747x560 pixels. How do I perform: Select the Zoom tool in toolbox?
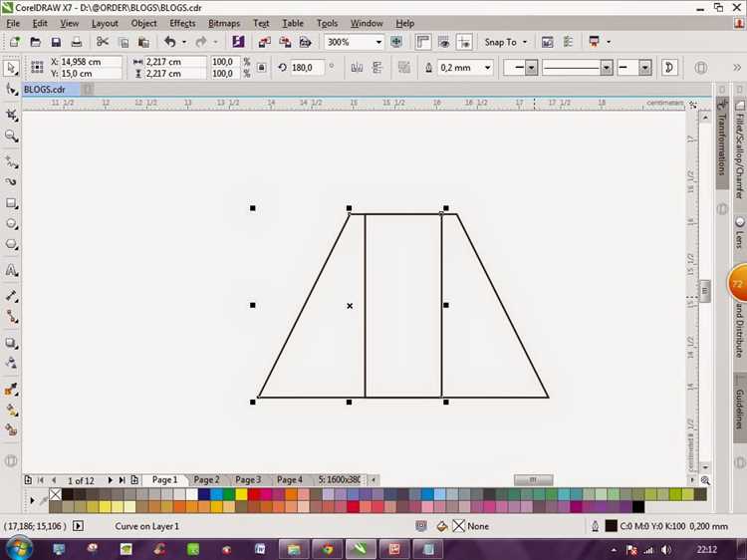[11, 137]
